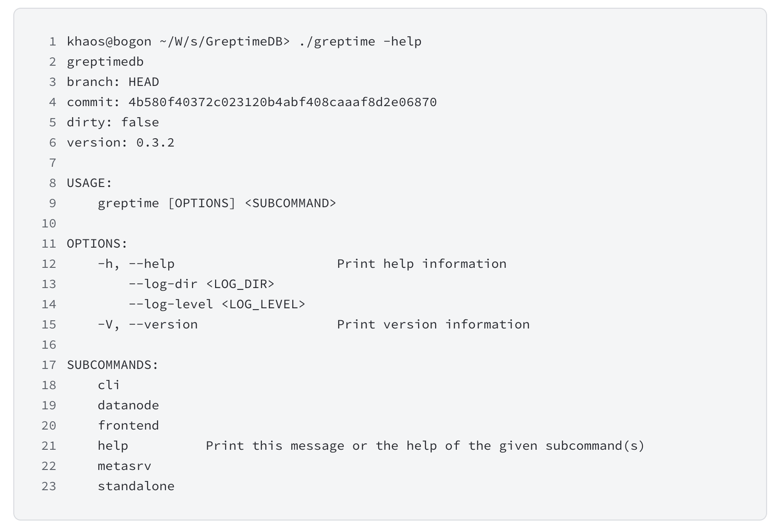Click line number 21 in the gutter
The image size is (784, 532).
point(49,446)
